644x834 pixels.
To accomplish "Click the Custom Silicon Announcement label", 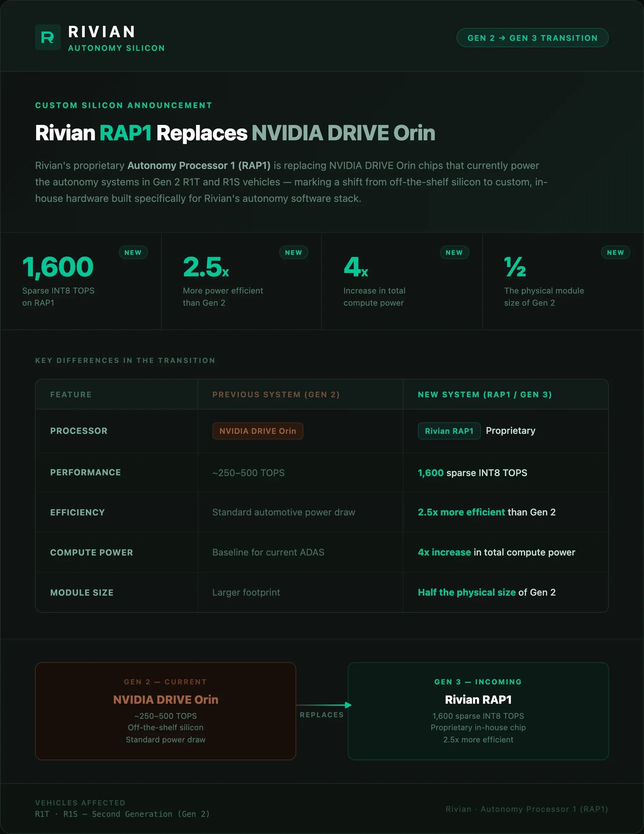I will (x=124, y=105).
